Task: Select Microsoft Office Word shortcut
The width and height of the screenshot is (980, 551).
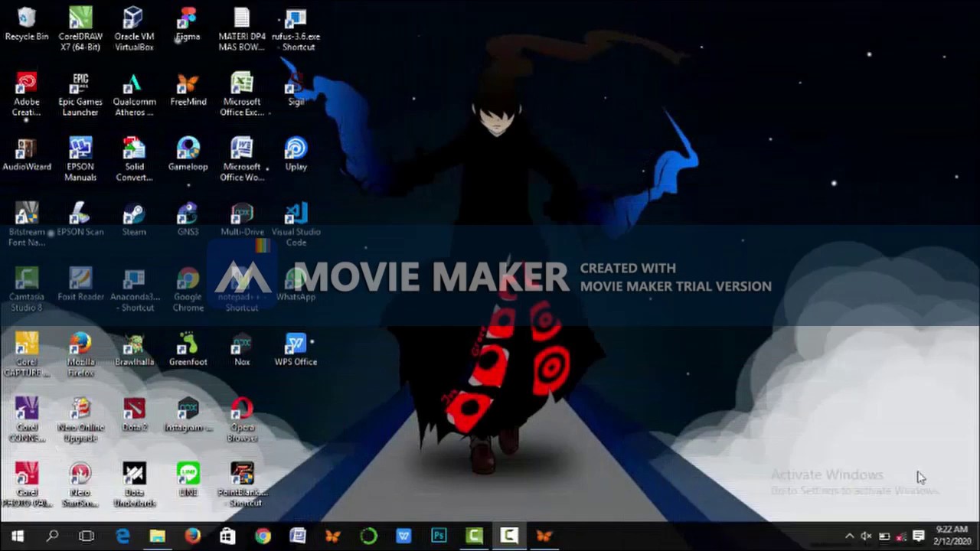Action: pyautogui.click(x=242, y=159)
